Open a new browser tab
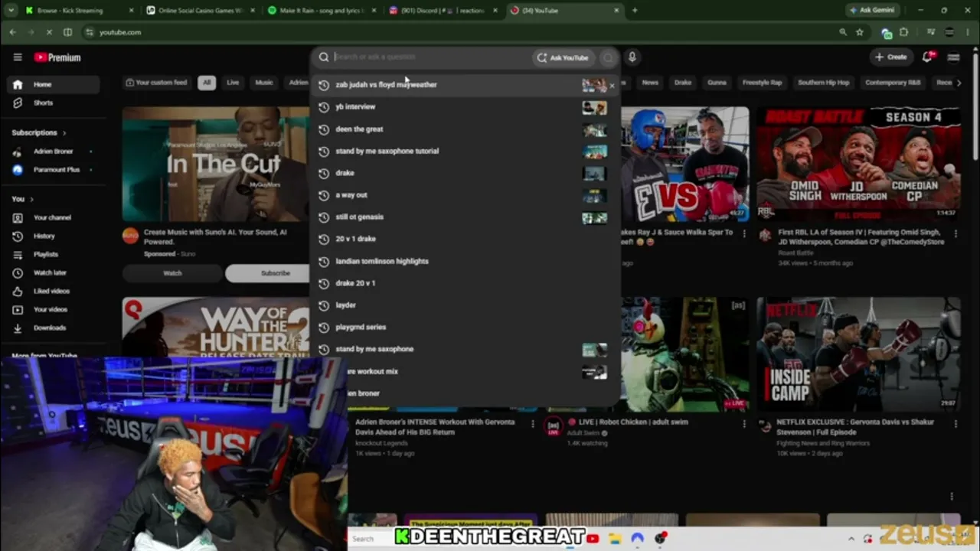The height and width of the screenshot is (551, 980). 634,11
